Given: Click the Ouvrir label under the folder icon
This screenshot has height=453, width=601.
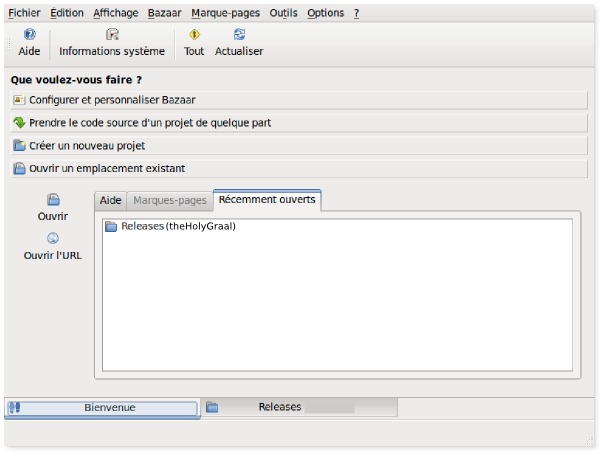Looking at the screenshot, I should [x=53, y=217].
